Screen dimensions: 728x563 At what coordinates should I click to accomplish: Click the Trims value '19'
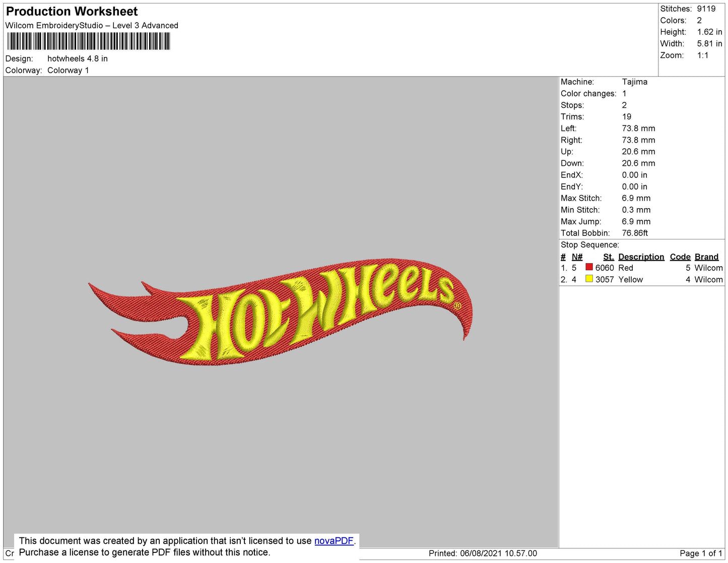pos(626,117)
